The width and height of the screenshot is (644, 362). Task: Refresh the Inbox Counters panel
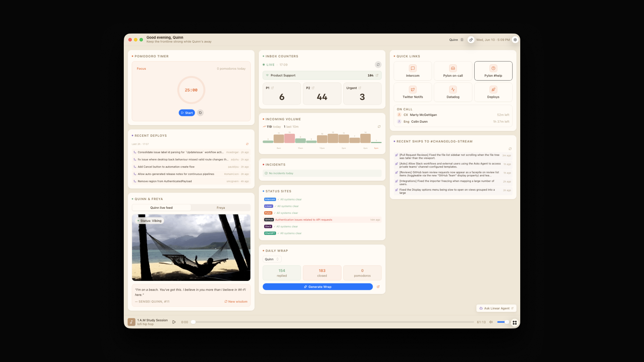[x=378, y=65]
